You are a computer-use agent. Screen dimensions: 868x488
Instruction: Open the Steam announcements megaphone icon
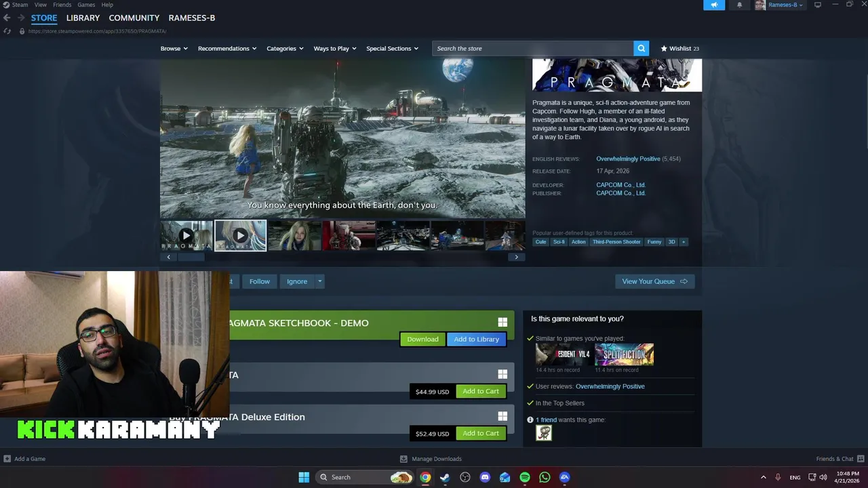click(714, 5)
